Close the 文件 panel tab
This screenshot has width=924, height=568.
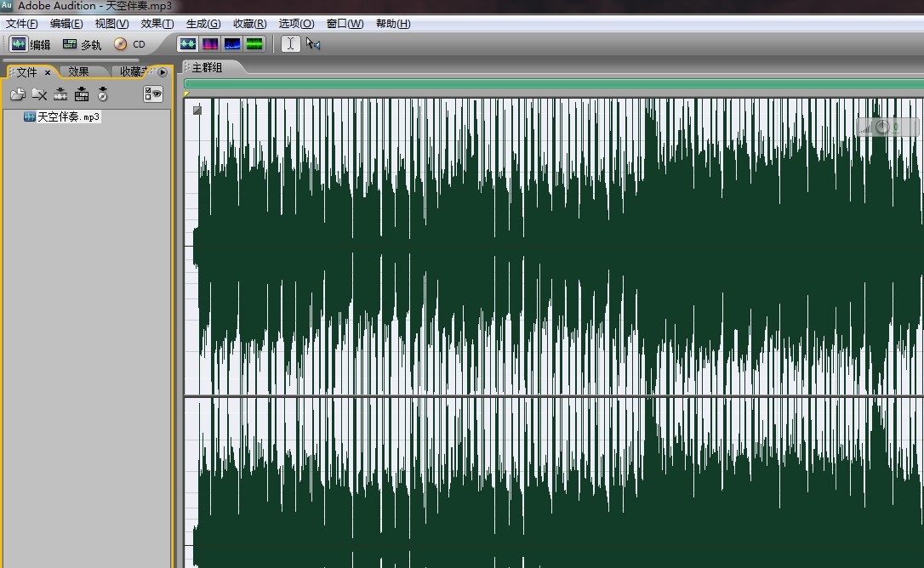click(48, 72)
